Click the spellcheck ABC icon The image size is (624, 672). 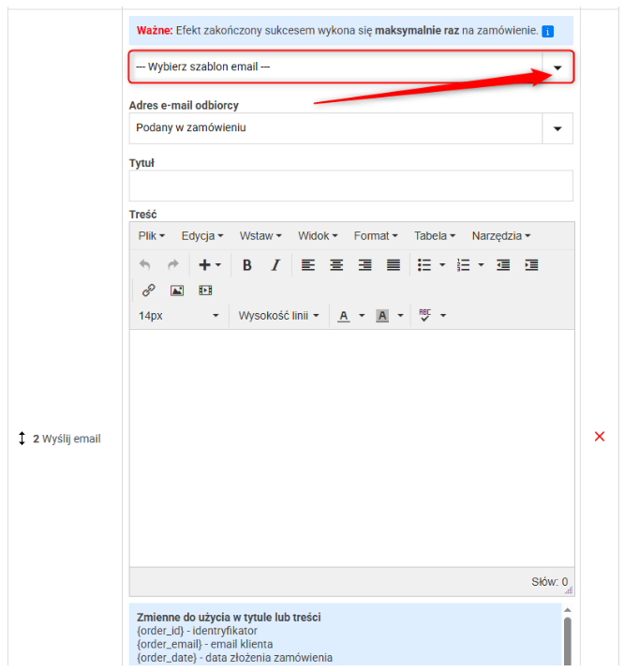424,316
